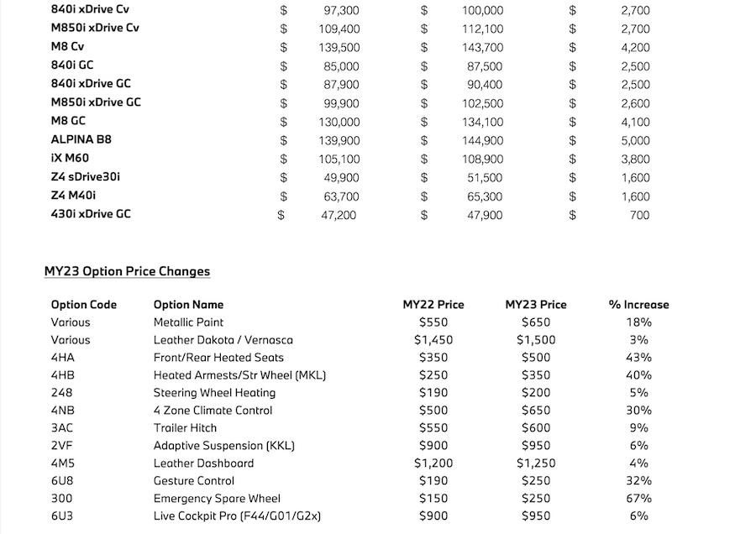Viewport: 756px width, 534px height.
Task: Select the iX M60 model row label
Action: (71, 159)
